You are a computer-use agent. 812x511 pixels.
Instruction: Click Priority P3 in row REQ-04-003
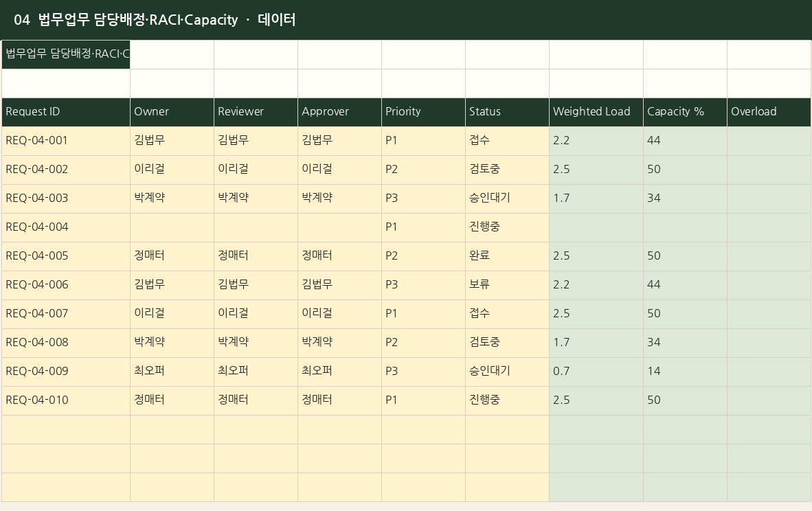click(x=424, y=198)
